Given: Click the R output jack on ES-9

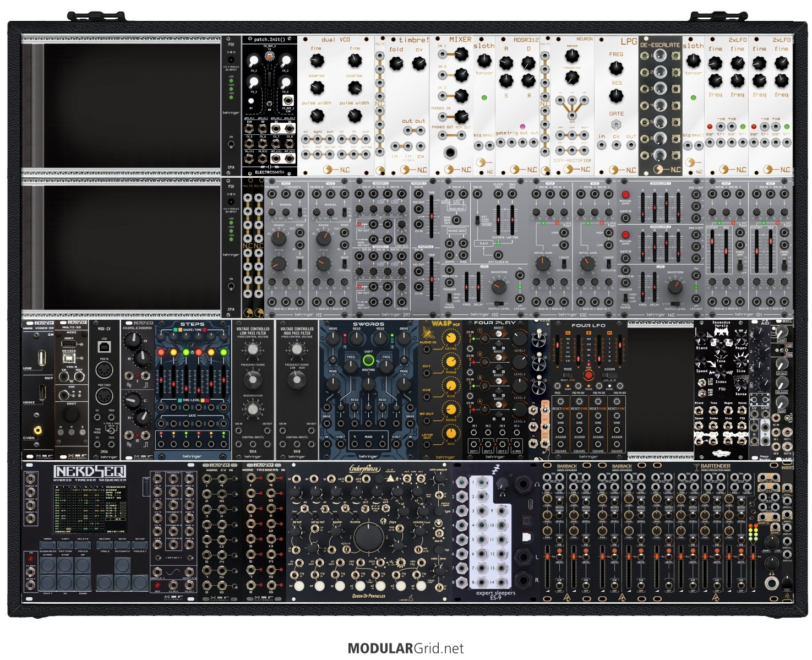Looking at the screenshot, I should coord(522,580).
